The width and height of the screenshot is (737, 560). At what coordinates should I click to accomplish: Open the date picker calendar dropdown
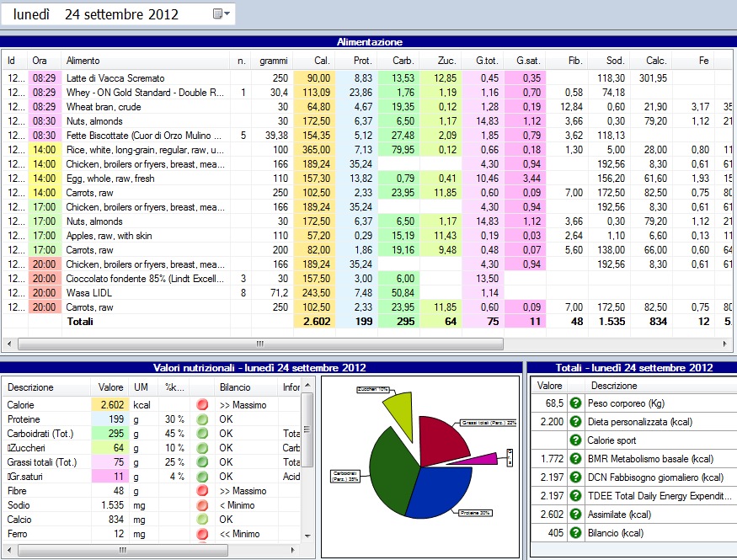click(x=222, y=14)
